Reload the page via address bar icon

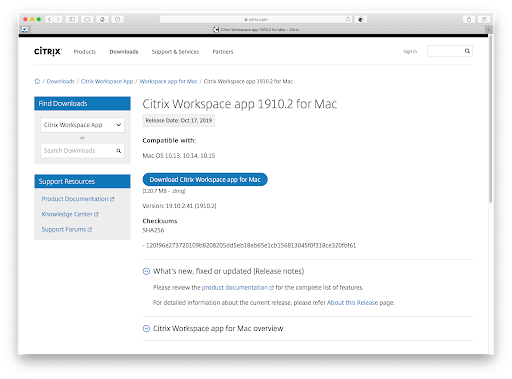(x=348, y=19)
